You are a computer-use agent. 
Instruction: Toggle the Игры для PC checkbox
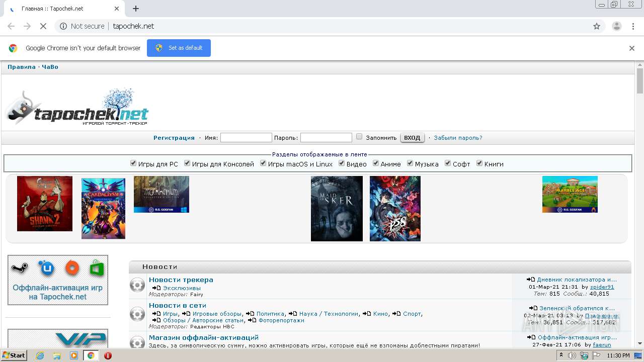[133, 163]
